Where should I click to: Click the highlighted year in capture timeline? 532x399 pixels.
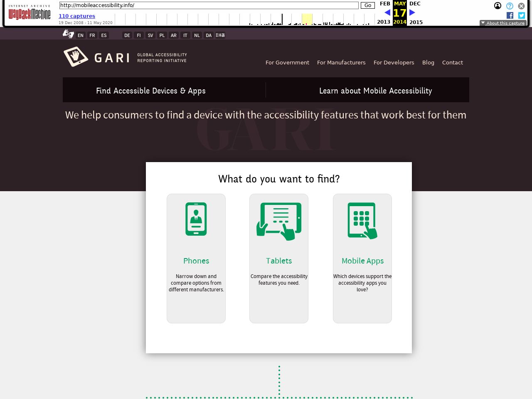click(x=307, y=19)
